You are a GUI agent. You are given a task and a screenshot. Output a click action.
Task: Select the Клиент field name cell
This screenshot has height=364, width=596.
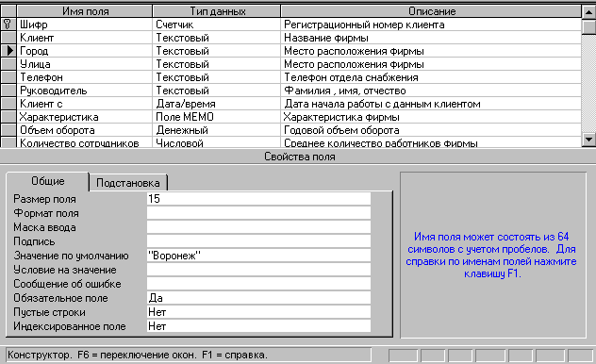(85, 38)
